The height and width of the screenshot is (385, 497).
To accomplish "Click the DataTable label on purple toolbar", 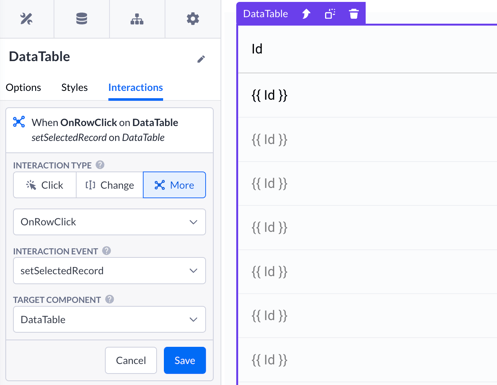I will [266, 14].
